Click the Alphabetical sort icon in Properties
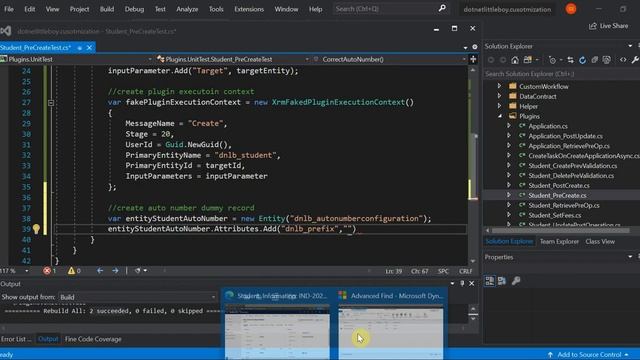 [x=502, y=281]
